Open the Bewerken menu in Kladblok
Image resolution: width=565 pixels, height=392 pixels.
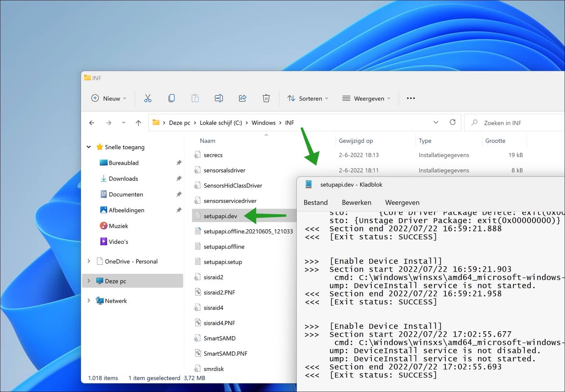coord(356,202)
